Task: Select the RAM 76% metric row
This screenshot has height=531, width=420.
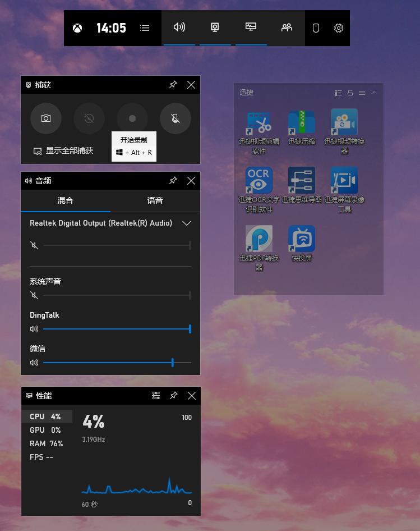Action: coord(47,443)
